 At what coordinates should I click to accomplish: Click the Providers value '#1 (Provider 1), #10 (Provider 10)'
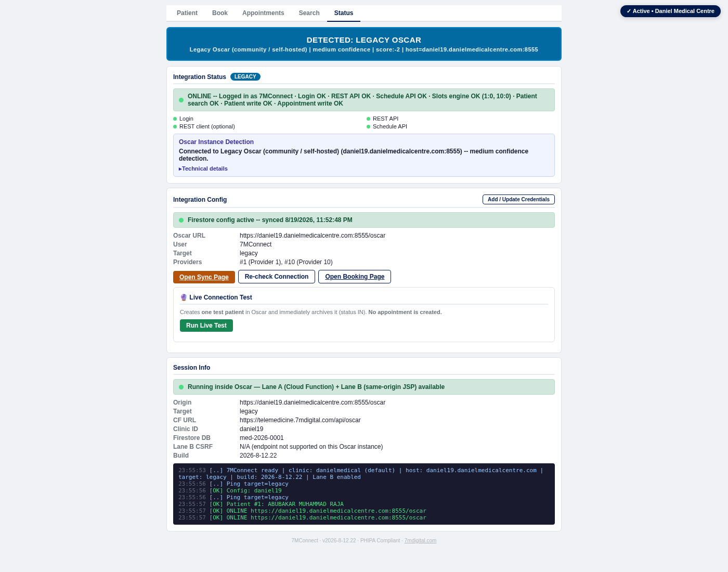click(286, 262)
